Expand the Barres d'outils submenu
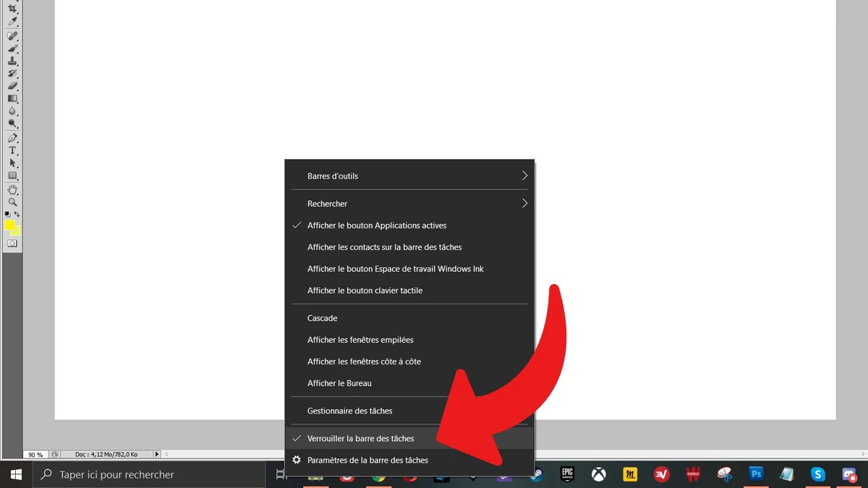The height and width of the screenshot is (488, 868). point(409,176)
